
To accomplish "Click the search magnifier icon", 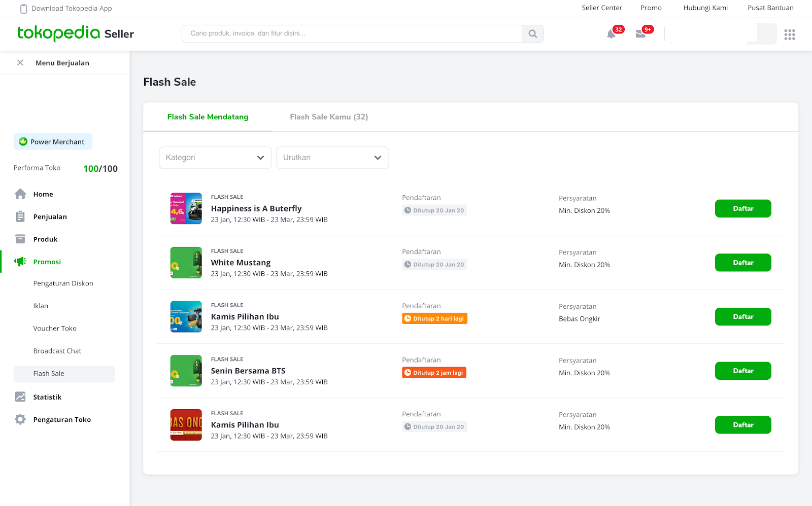I will click(x=532, y=34).
